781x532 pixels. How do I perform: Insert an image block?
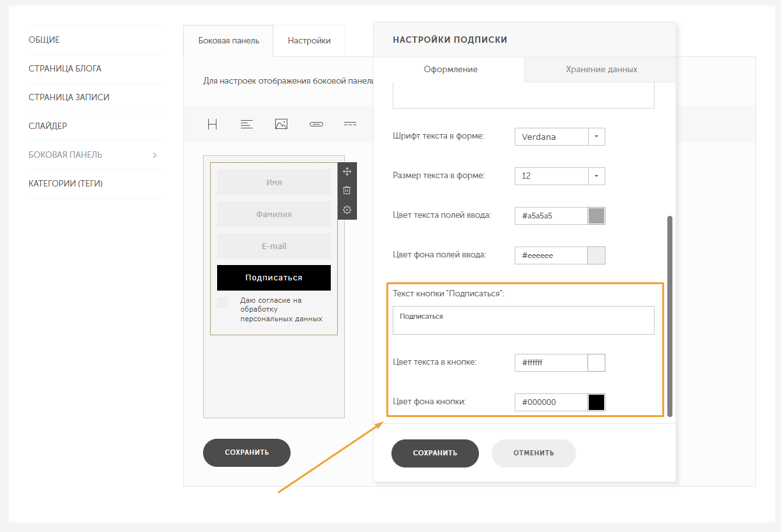pos(281,124)
